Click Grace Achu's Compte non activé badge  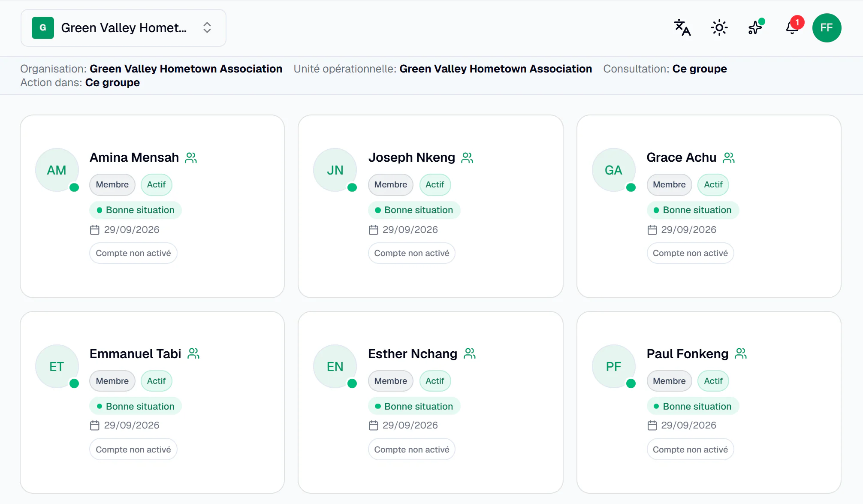(x=690, y=253)
